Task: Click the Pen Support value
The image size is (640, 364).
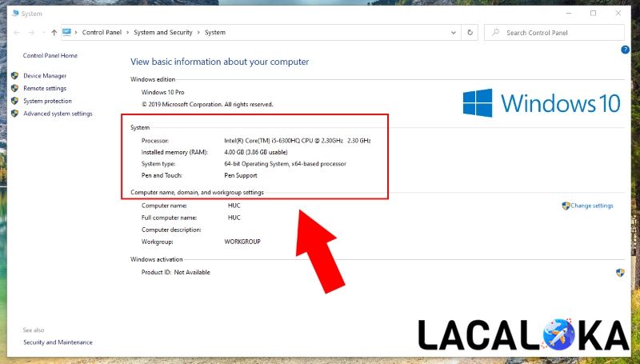Action: pyautogui.click(x=241, y=175)
